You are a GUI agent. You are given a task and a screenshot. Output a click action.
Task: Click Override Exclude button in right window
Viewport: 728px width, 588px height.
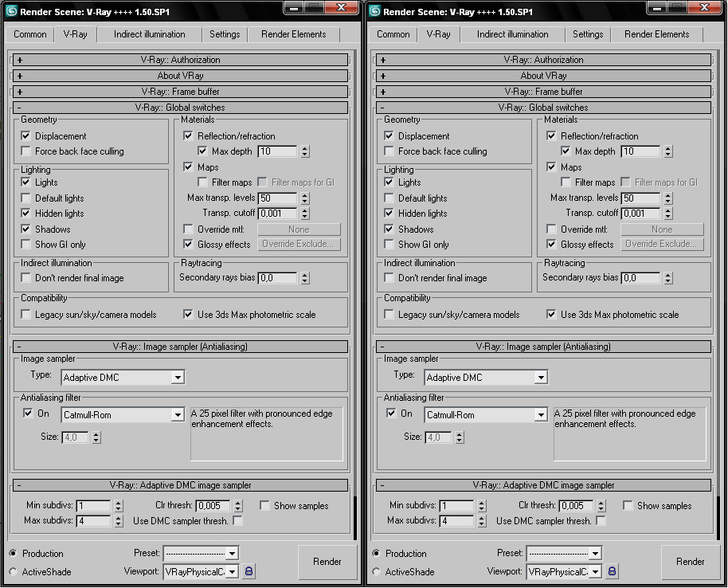[x=662, y=244]
